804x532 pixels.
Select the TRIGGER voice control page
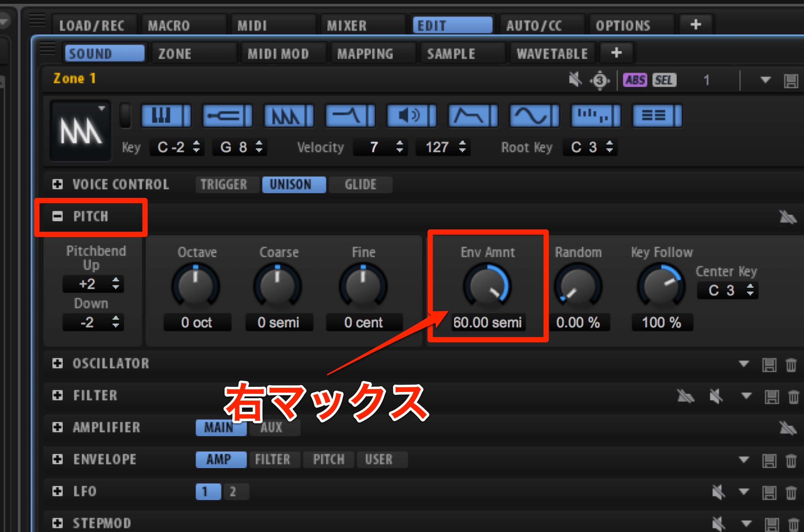pyautogui.click(x=227, y=184)
